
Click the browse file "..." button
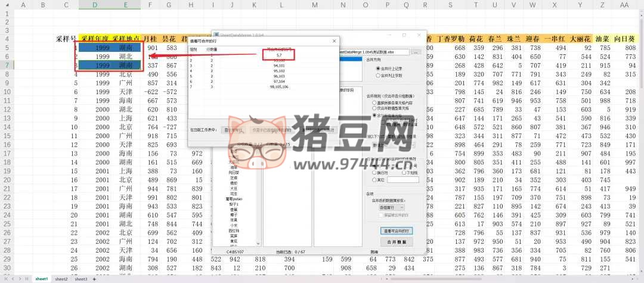(x=416, y=52)
